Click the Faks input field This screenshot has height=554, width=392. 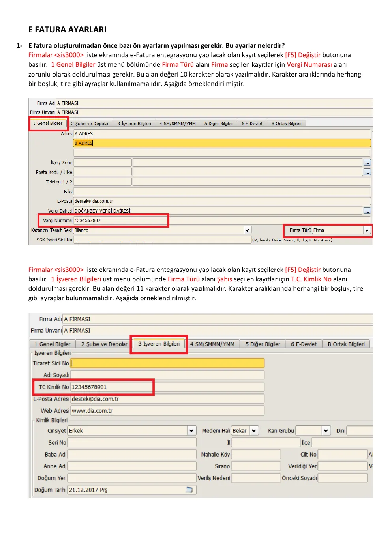pos(222,191)
